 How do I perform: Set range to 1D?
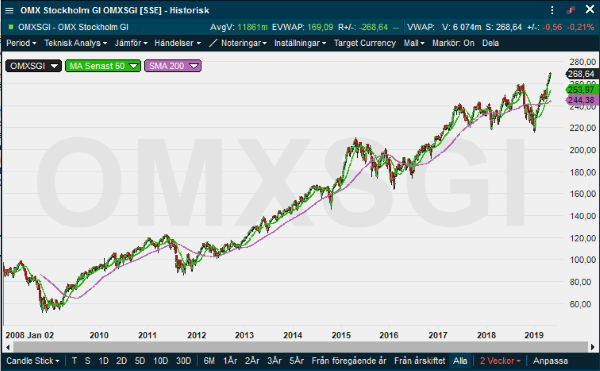point(103,361)
